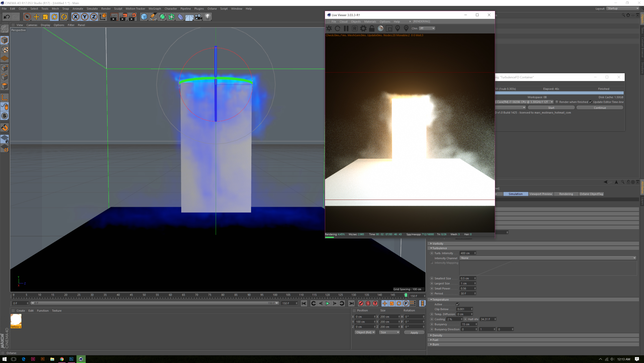This screenshot has height=363, width=644.
Task: Add a Cube primitive object
Action: [144, 17]
